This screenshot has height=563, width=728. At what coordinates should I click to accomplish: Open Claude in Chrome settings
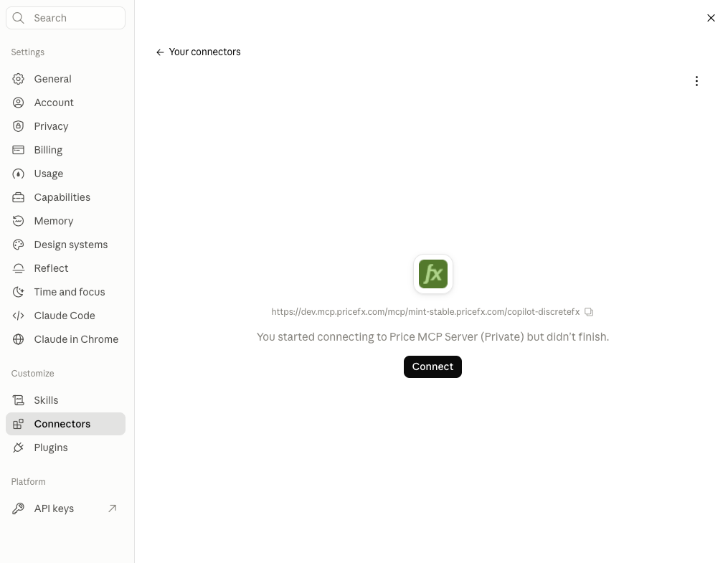click(65, 339)
